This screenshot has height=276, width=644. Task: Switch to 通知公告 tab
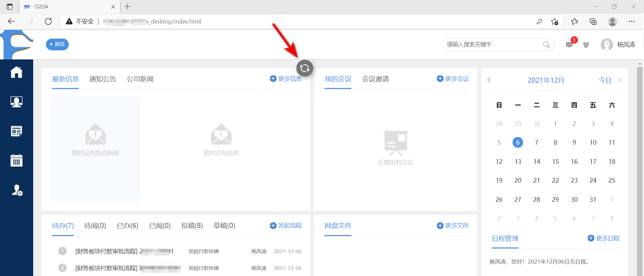(103, 79)
